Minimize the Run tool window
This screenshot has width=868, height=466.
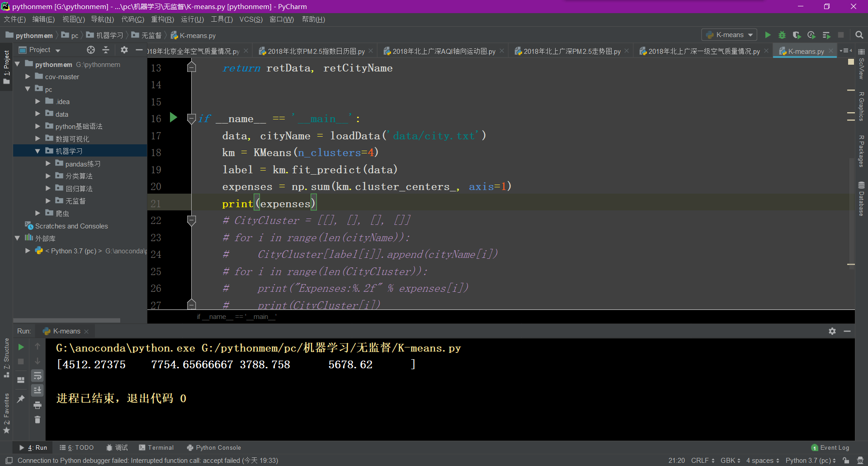847,331
